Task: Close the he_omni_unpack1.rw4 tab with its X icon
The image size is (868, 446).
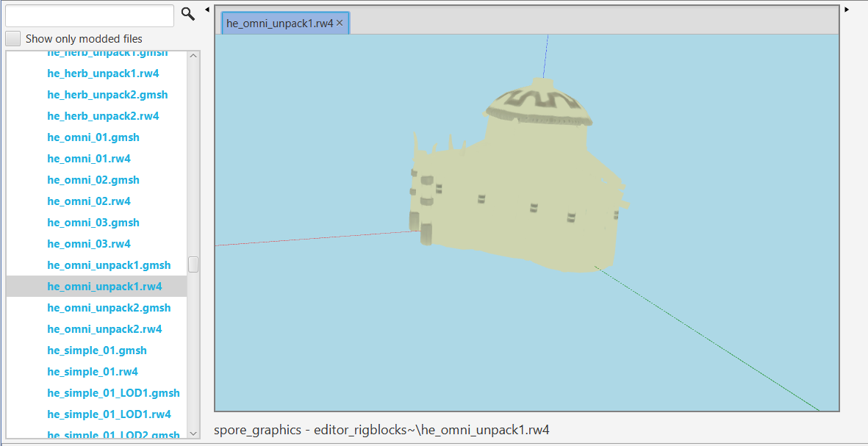Action: (x=339, y=23)
